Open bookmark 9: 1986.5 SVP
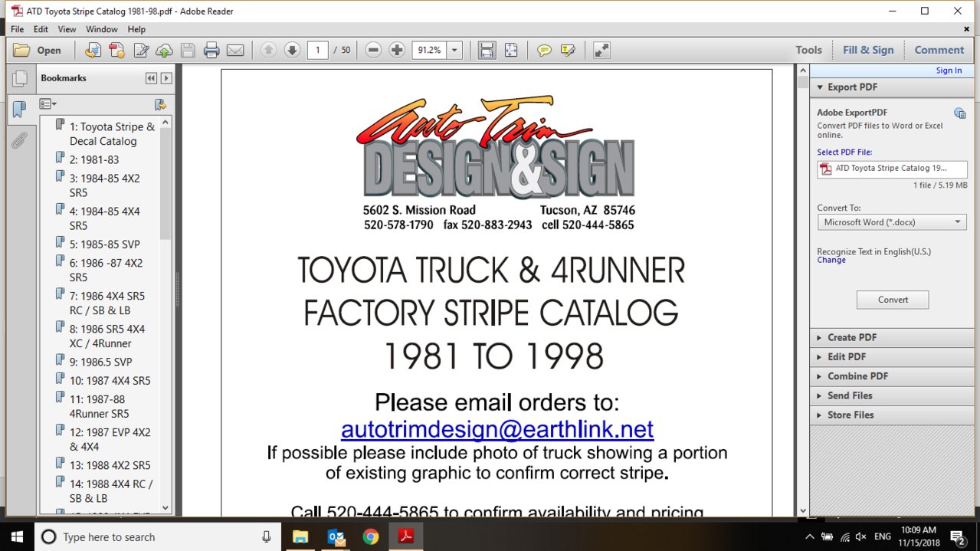The width and height of the screenshot is (980, 551). (x=100, y=362)
